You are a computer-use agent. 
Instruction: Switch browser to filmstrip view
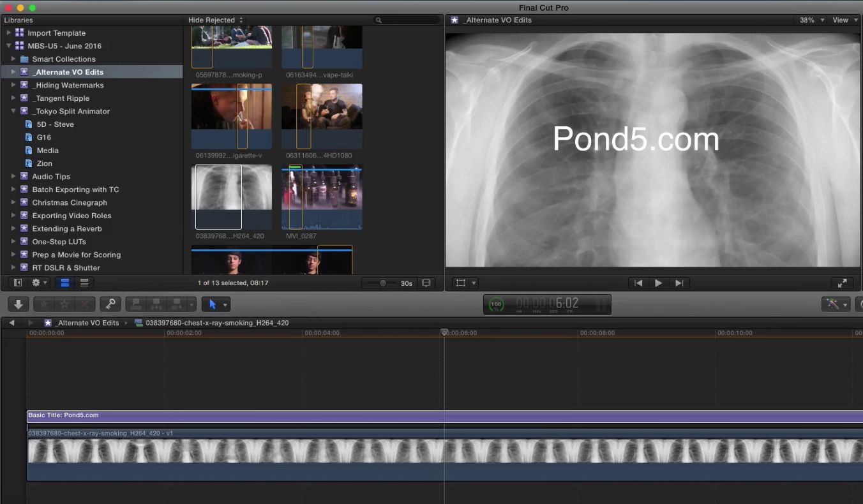tap(64, 283)
